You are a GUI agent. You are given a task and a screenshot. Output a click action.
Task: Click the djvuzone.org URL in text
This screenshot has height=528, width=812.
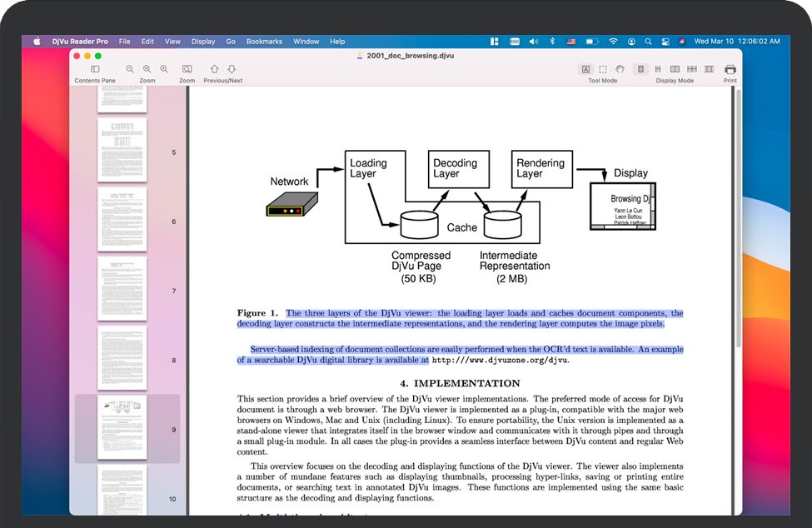(x=500, y=361)
